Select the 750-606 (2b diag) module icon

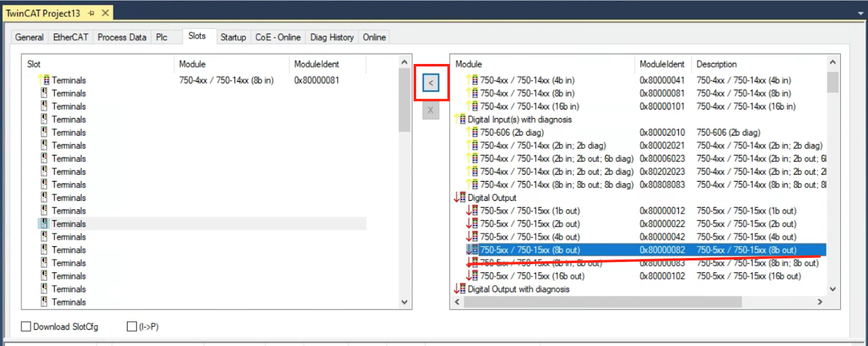point(473,132)
